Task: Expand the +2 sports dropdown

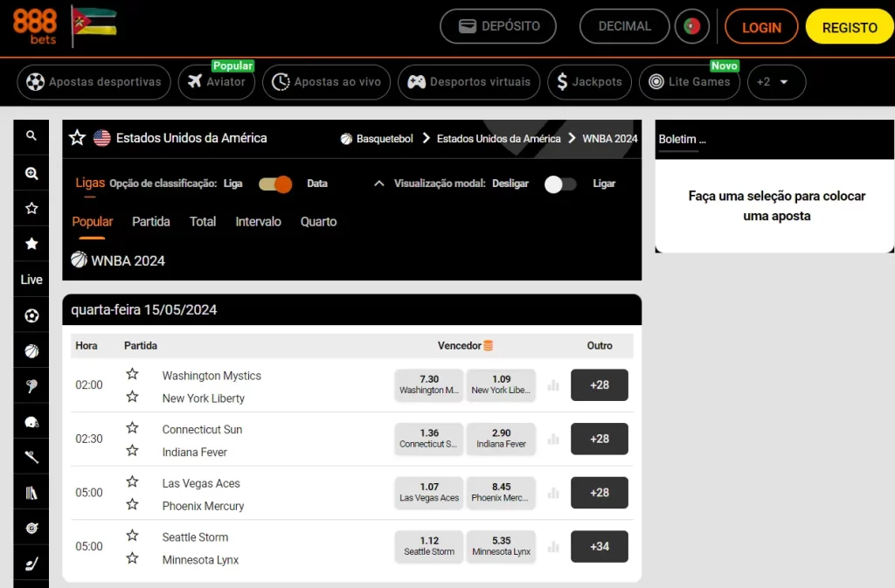Action: click(776, 82)
